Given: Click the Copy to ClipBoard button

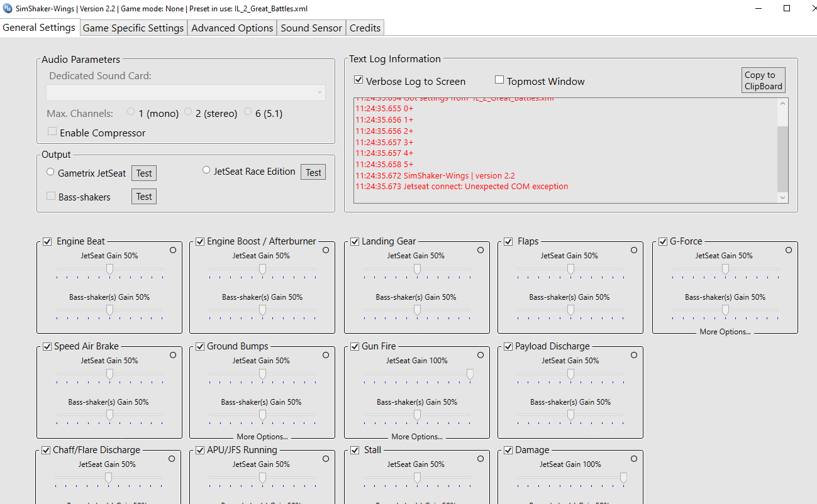Looking at the screenshot, I should pos(764,80).
